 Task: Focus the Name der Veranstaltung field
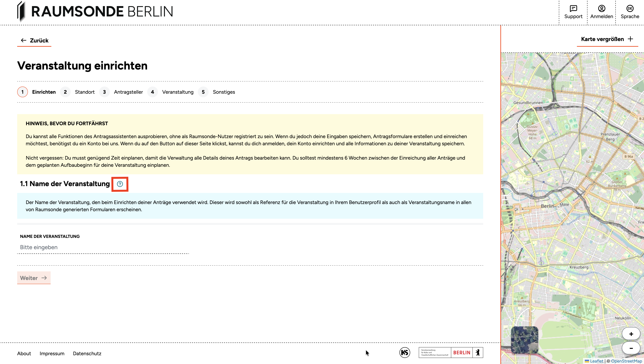[103, 247]
